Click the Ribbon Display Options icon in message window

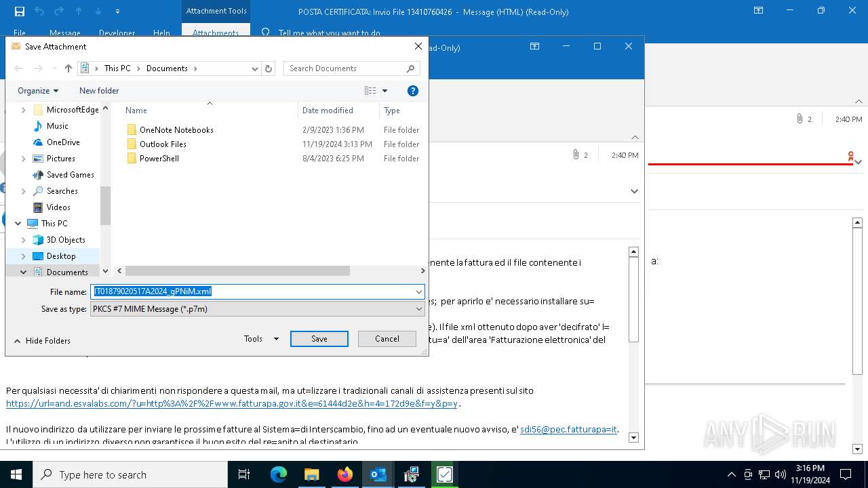(534, 46)
